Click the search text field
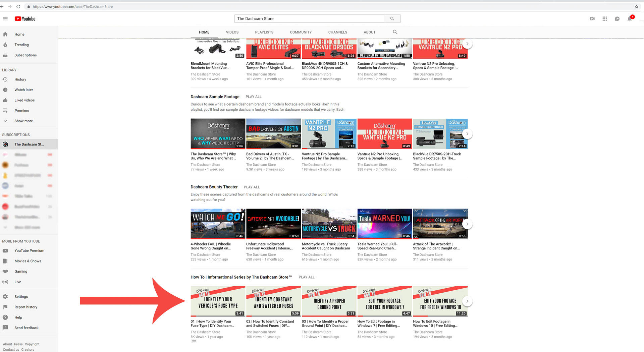644x352 pixels. coord(309,19)
